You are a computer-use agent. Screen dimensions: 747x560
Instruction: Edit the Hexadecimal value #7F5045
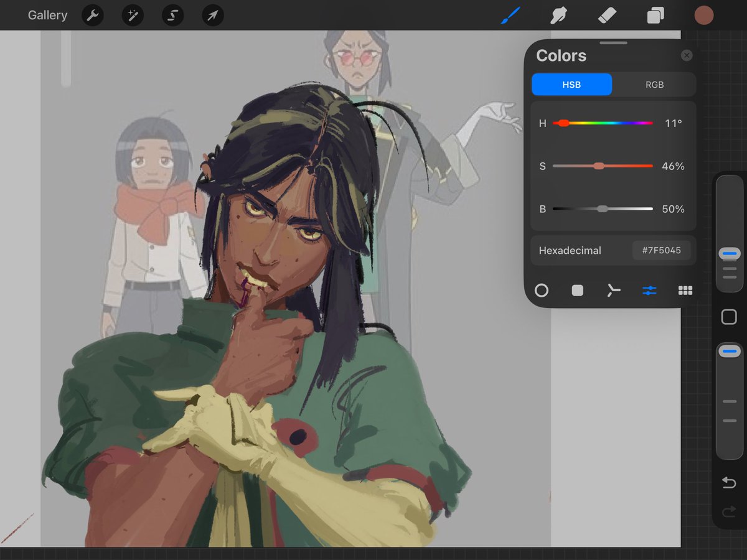[662, 251]
